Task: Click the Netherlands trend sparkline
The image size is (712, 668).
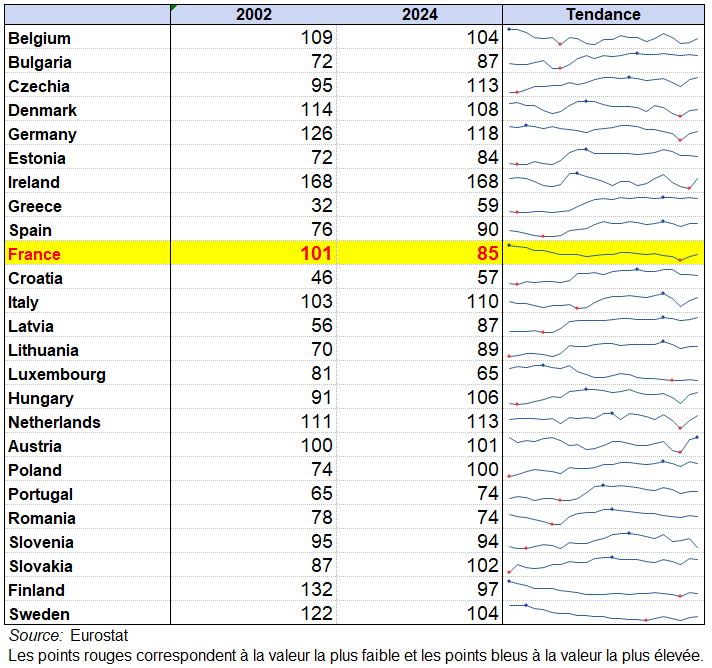Action: coord(603,420)
